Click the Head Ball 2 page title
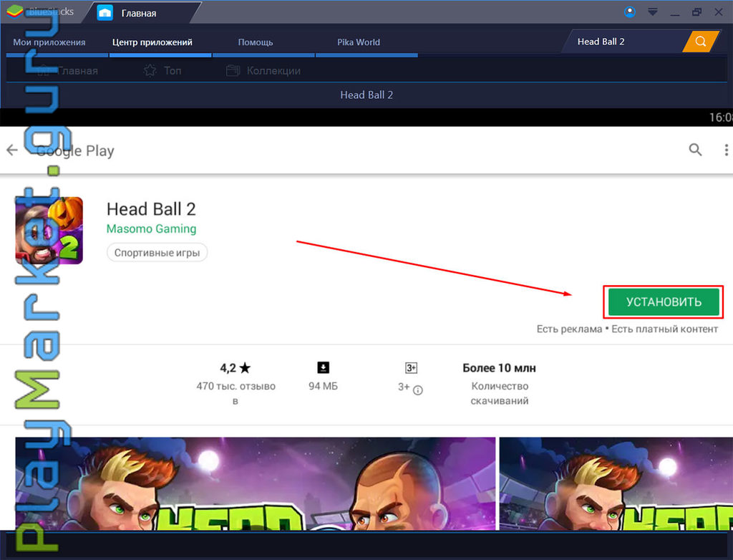 [151, 209]
